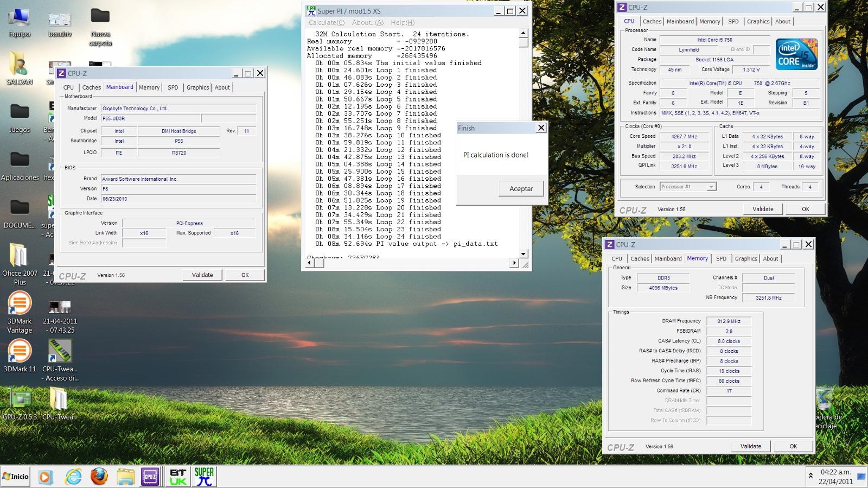Screen dimensions: 868x488
Task: Click OK in the CPU tab CPU-Z window
Action: coord(806,209)
